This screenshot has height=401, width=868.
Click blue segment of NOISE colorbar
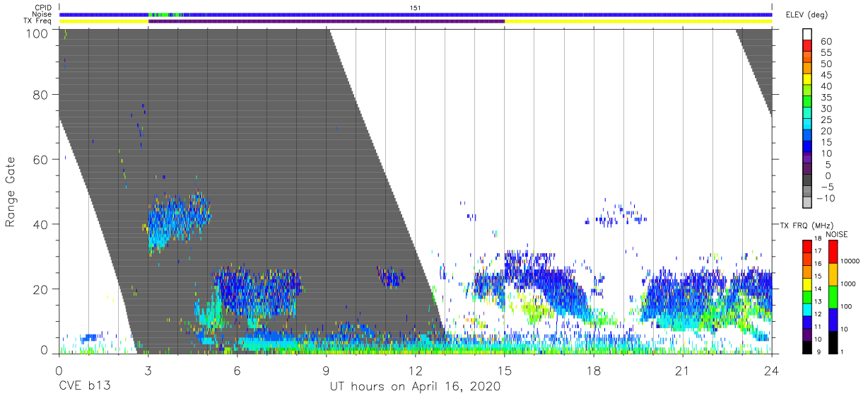click(x=833, y=318)
